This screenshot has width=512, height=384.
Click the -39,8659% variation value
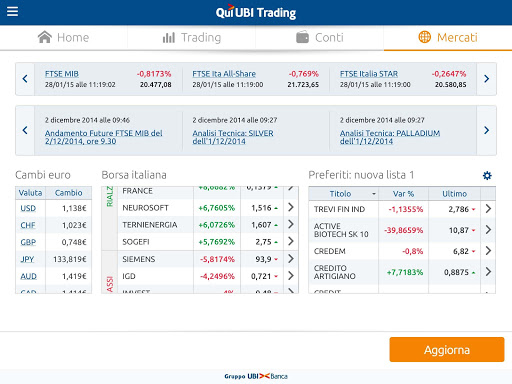click(x=403, y=230)
